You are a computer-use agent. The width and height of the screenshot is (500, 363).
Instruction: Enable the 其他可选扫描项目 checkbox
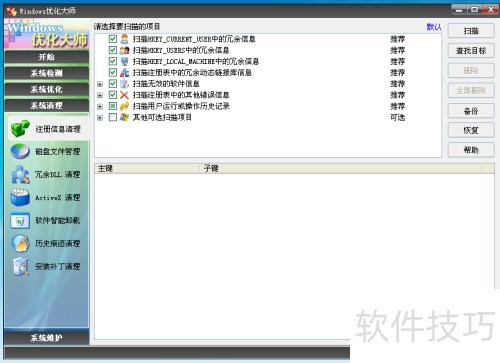coord(113,117)
